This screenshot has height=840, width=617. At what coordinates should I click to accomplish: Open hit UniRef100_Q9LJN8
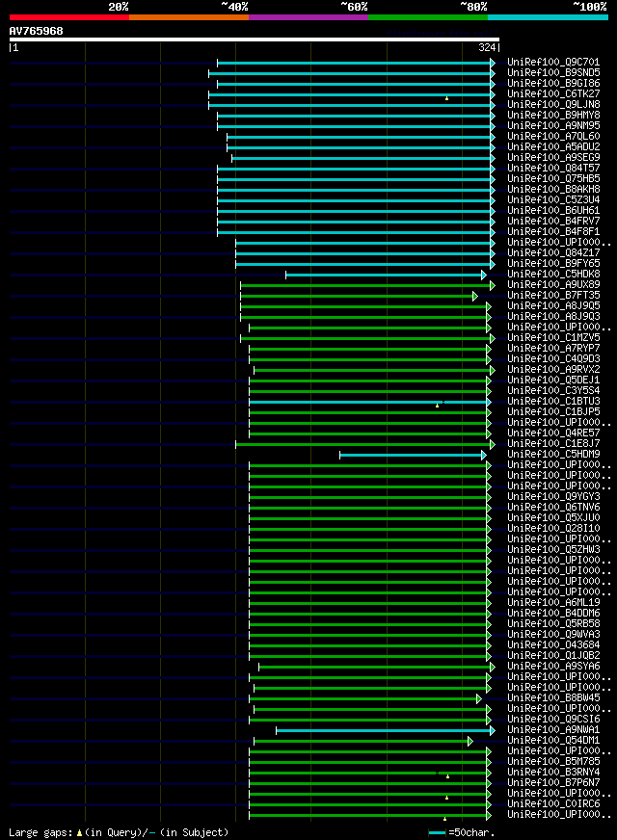coord(553,104)
